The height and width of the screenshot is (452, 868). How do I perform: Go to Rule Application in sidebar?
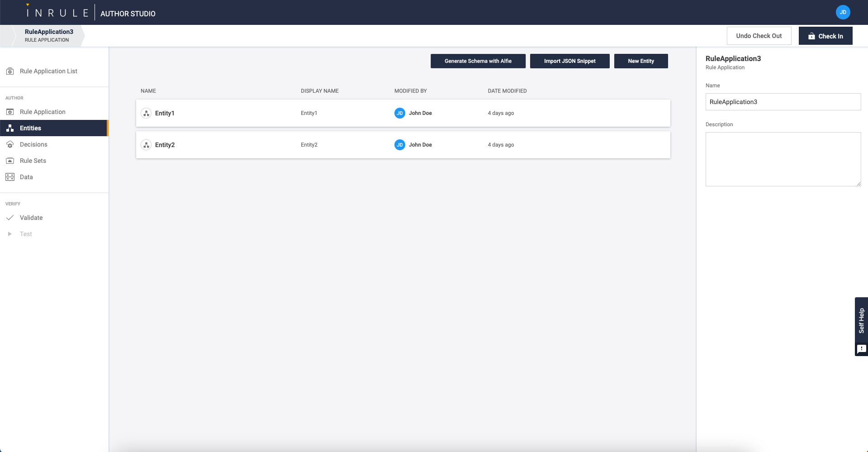54,112
